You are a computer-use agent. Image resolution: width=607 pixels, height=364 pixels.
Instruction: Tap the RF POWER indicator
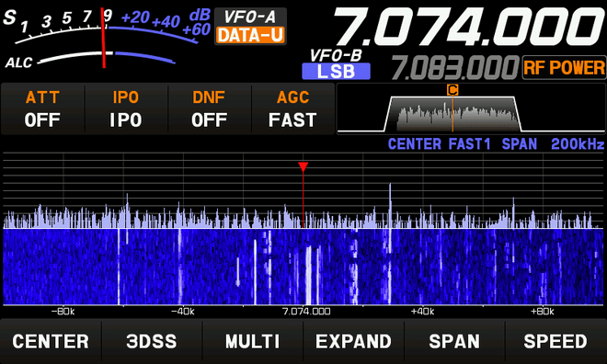564,68
